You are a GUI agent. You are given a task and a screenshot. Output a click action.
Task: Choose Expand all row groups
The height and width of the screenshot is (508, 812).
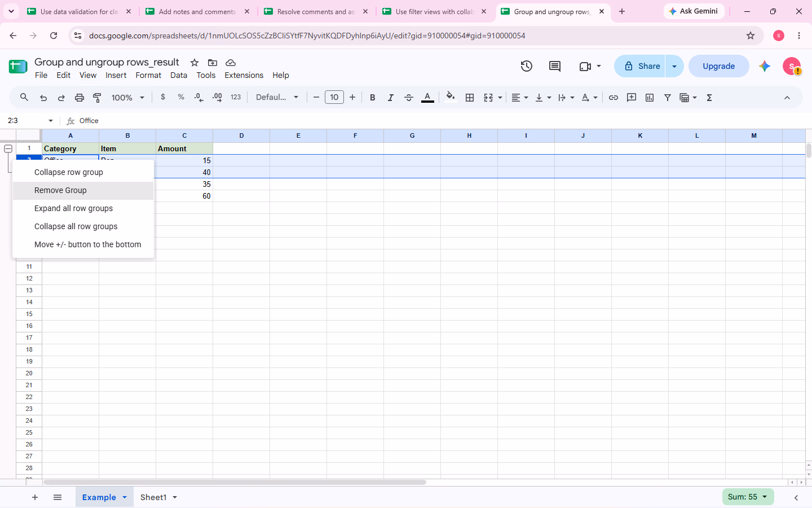tap(83, 208)
